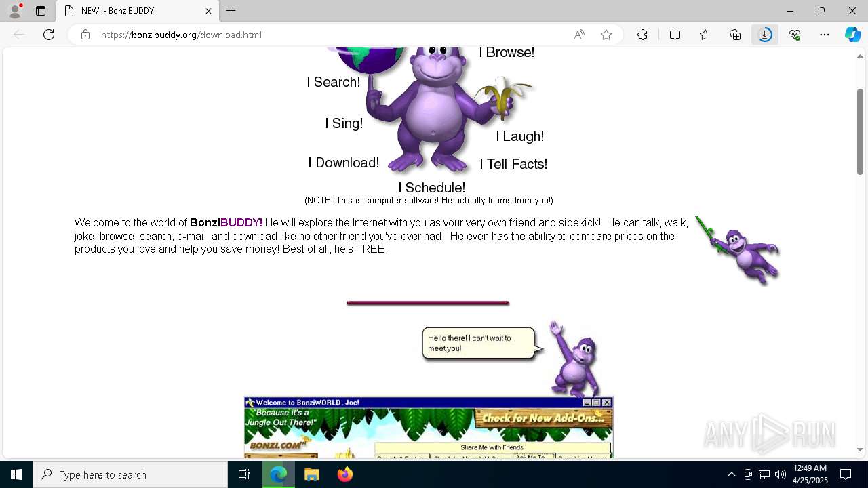The height and width of the screenshot is (488, 868).
Task: Open the browser profile icon
Action: [x=15, y=11]
